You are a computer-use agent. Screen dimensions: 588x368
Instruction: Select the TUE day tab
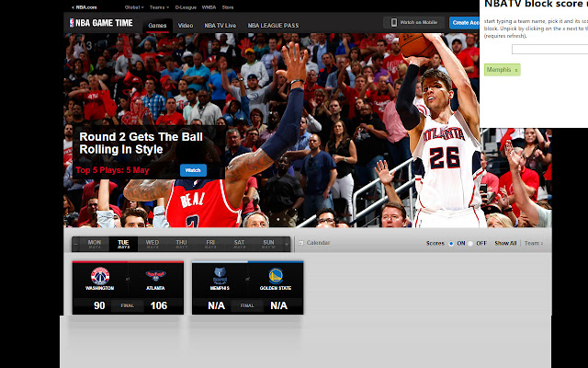tap(123, 244)
